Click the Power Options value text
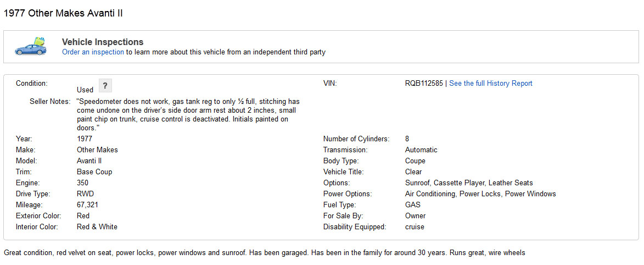 click(x=480, y=194)
